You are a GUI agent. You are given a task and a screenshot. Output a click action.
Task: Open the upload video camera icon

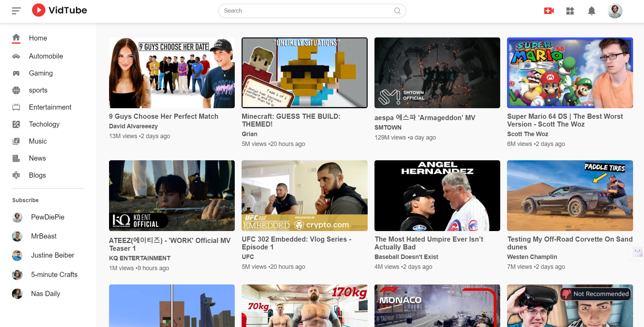(x=549, y=11)
